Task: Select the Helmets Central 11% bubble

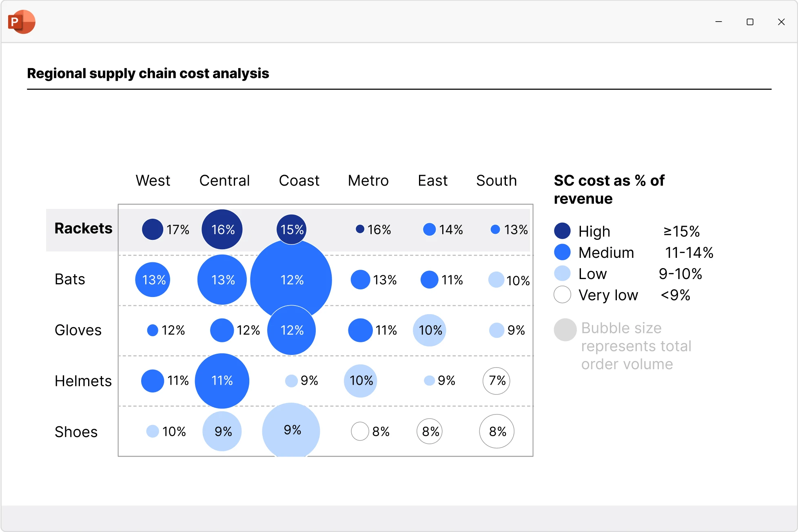Action: [x=222, y=381]
